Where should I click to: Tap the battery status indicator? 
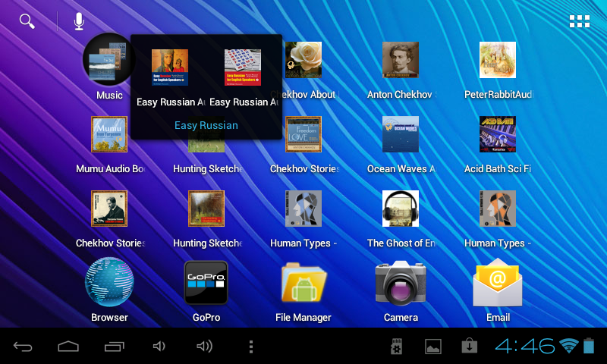[589, 346]
